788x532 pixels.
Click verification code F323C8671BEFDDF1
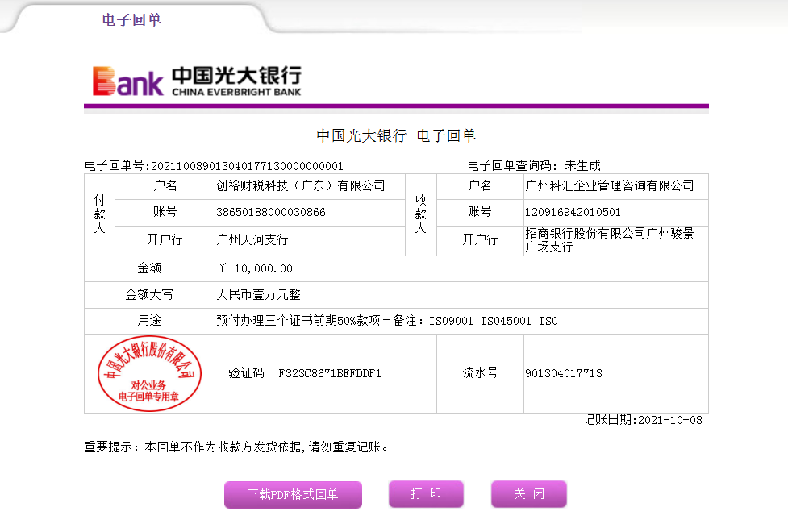pyautogui.click(x=329, y=374)
